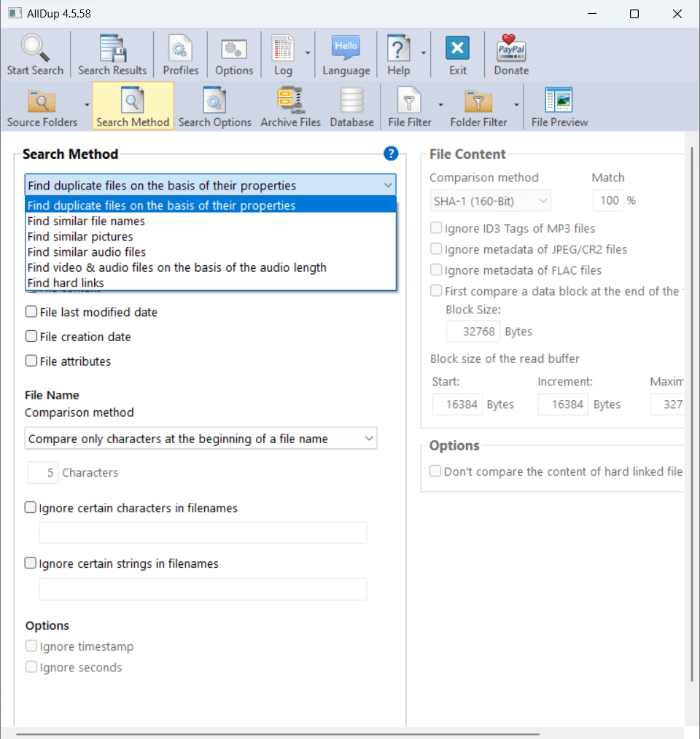Viewport: 700px width, 739px height.
Task: Click the Language Hello icon
Action: point(346,47)
